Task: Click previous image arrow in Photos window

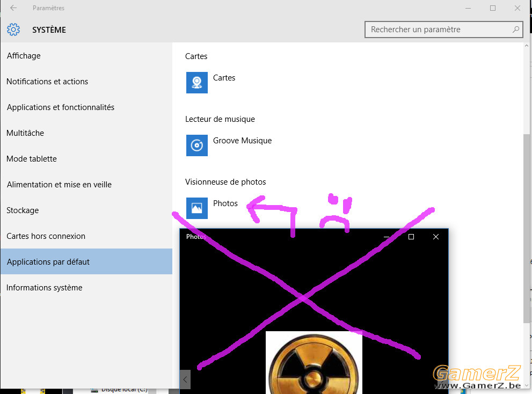Action: [185, 380]
